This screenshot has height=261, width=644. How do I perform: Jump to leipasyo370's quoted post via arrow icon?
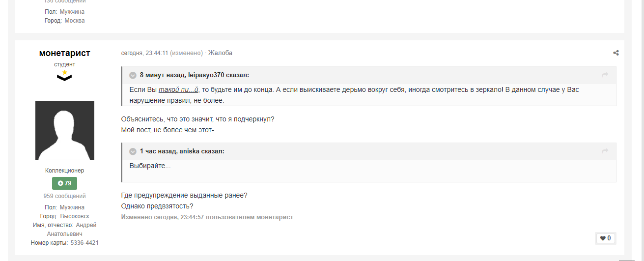click(x=605, y=75)
